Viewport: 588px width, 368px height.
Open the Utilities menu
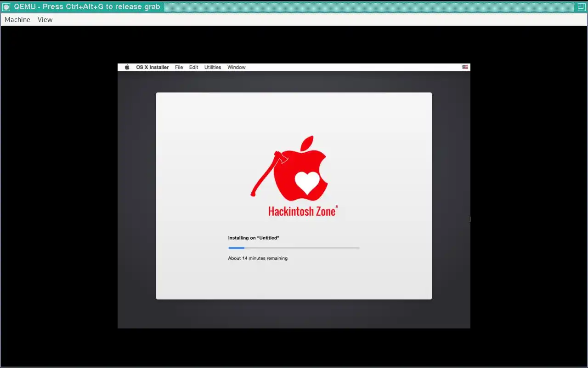[x=213, y=67]
